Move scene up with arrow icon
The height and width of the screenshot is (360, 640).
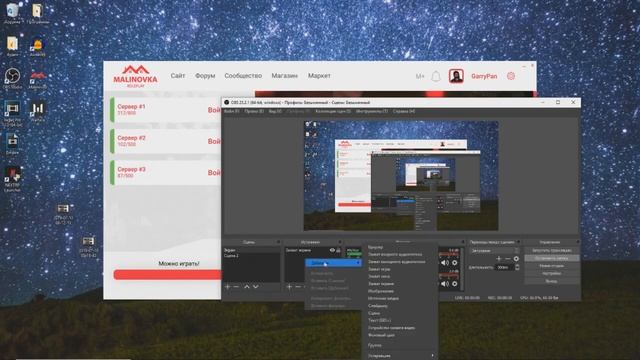[247, 287]
